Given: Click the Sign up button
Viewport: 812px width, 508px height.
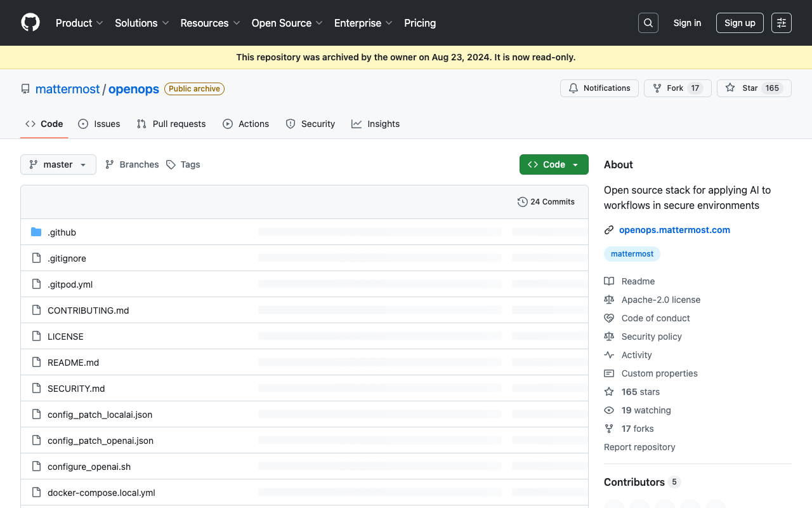Looking at the screenshot, I should [740, 23].
